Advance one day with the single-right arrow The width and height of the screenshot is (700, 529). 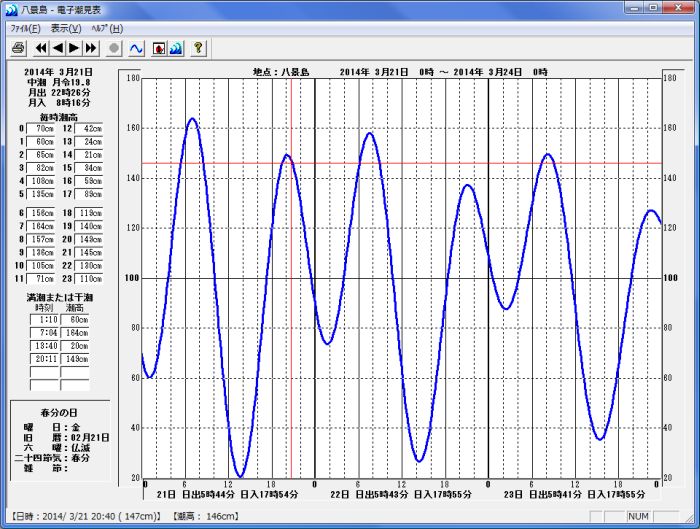click(74, 47)
